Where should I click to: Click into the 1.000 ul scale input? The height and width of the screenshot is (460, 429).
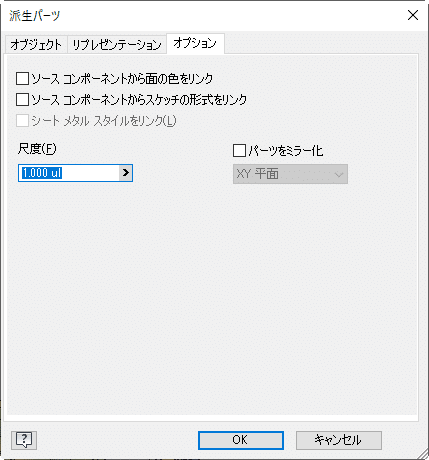(x=69, y=173)
